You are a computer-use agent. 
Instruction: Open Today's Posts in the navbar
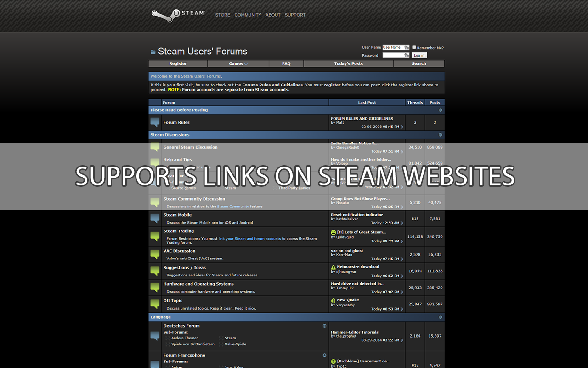348,64
